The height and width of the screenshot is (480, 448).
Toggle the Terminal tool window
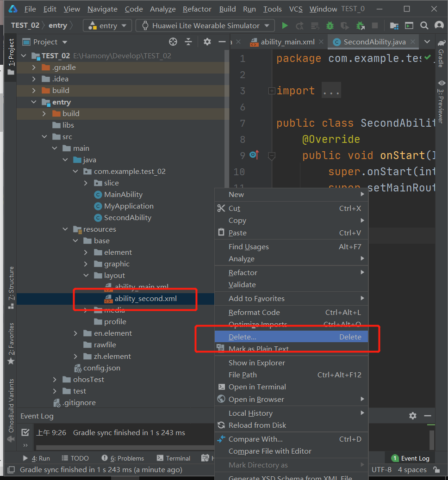174,458
